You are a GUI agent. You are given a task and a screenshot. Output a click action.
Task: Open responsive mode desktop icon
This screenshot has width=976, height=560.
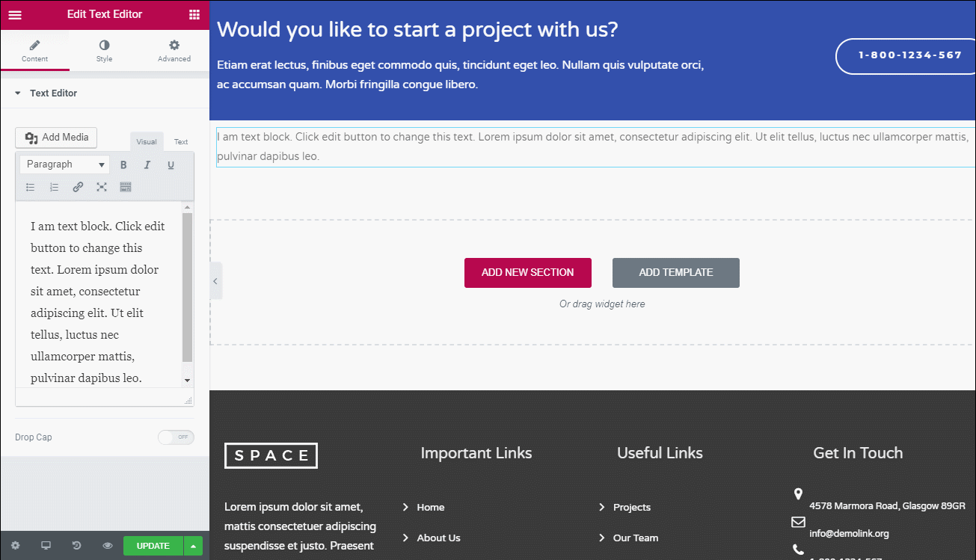[x=46, y=546]
